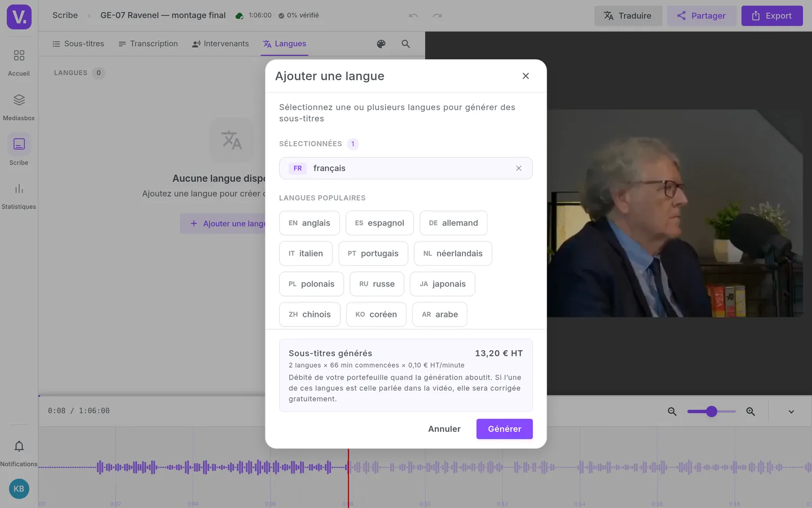Open Accueil in the sidebar
The height and width of the screenshot is (508, 812).
click(x=19, y=62)
